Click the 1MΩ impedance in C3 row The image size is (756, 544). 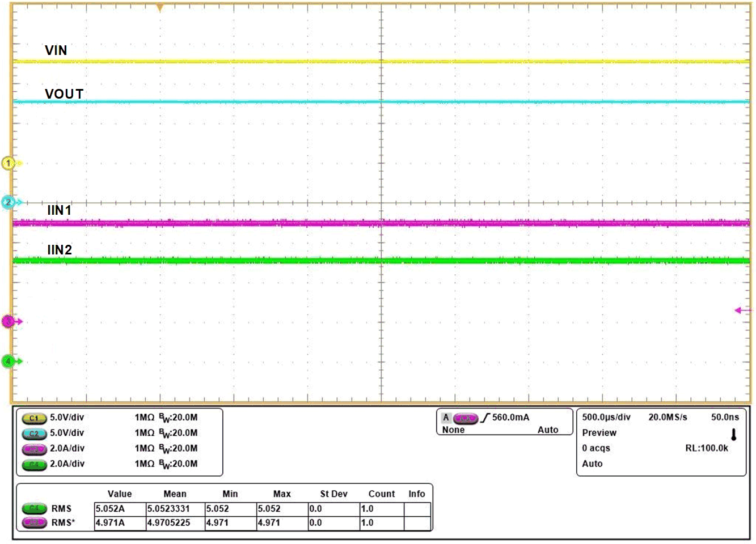(145, 448)
